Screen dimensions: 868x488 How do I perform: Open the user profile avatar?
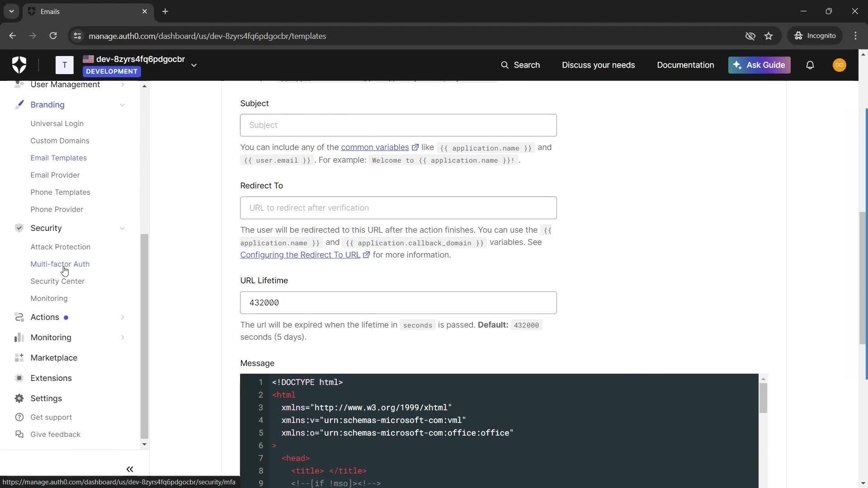pos(839,65)
